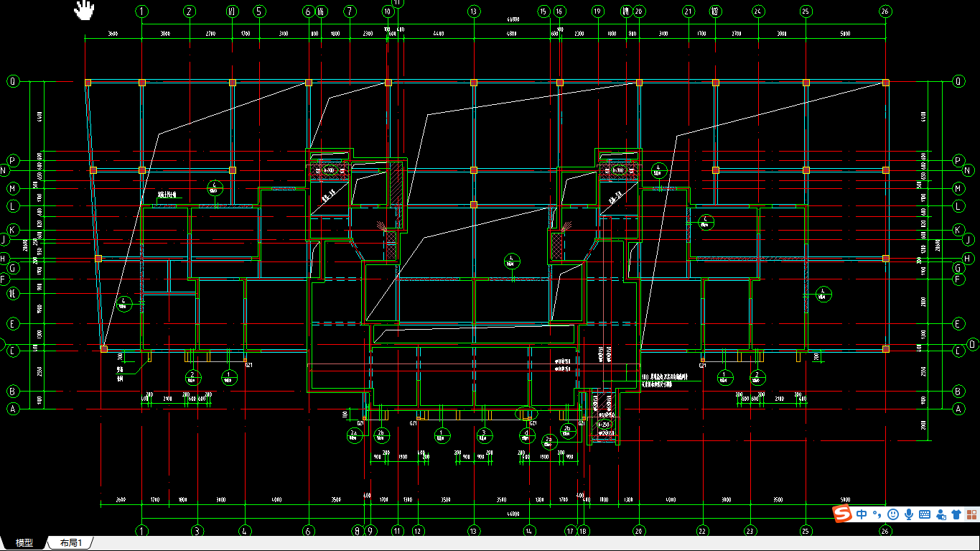This screenshot has width=980, height=551.
Task: Open the soft keyboard icon
Action: [925, 514]
